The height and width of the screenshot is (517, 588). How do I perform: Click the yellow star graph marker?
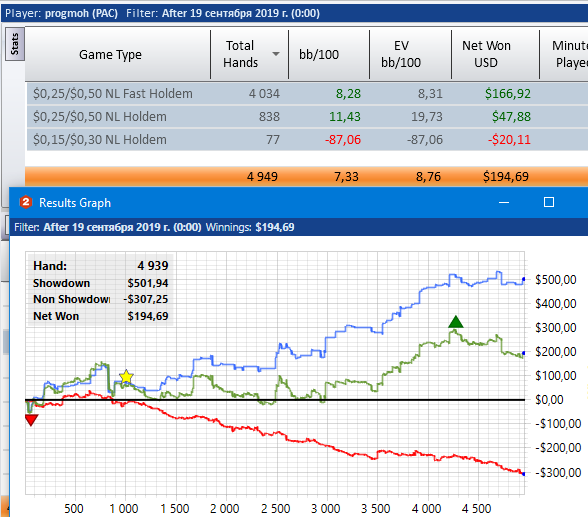(x=126, y=377)
